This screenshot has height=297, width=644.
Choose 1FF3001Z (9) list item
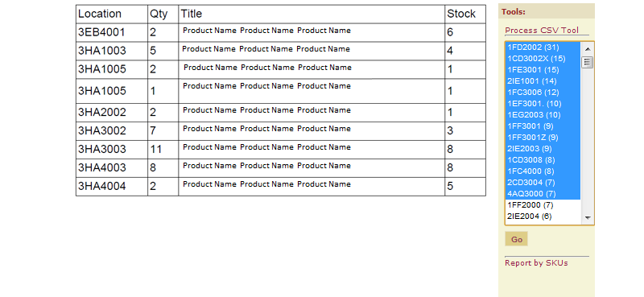coord(543,137)
